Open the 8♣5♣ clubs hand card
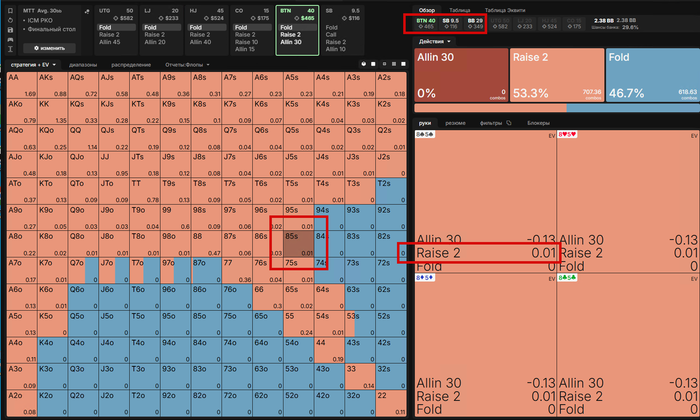This screenshot has width=700, height=420. 628,345
